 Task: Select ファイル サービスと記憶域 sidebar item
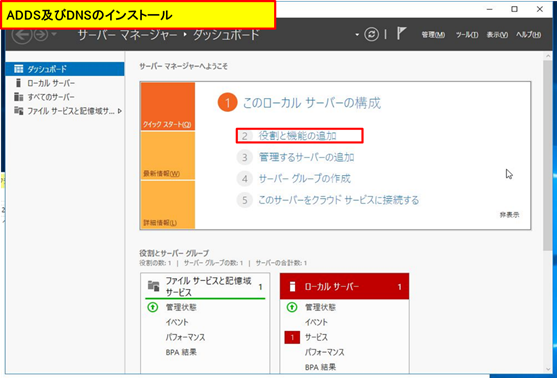[65, 111]
